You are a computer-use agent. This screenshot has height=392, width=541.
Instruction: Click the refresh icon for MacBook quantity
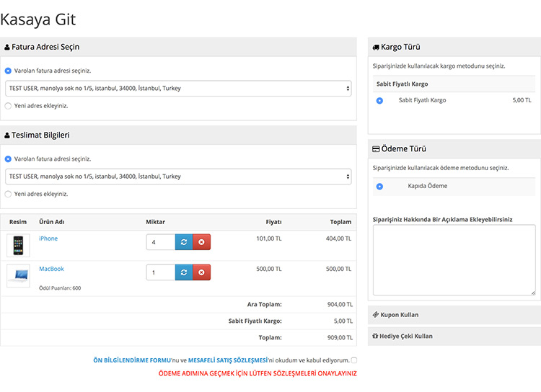pos(184,272)
